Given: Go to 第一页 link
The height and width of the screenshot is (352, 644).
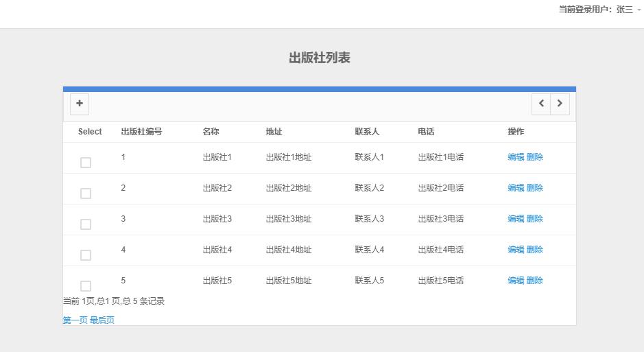Looking at the screenshot, I should click(75, 320).
